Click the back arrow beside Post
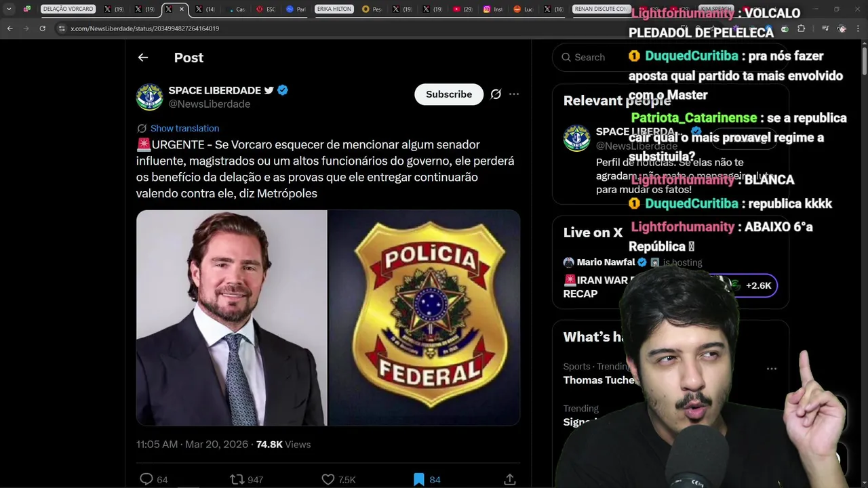 [x=142, y=58]
